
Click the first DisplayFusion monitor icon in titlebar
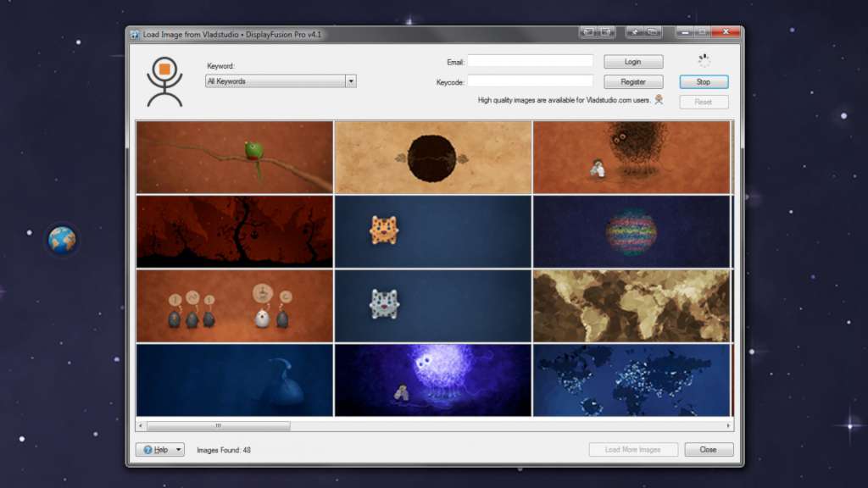[587, 31]
